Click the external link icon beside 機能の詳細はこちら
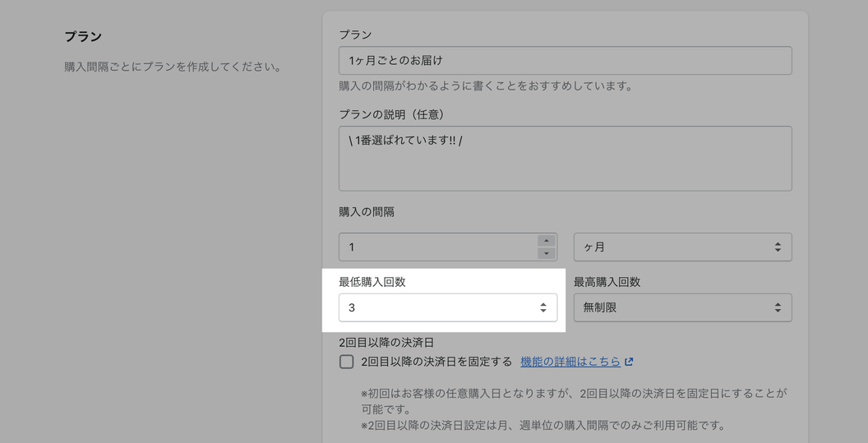Screen dimensions: 868x443 629,362
